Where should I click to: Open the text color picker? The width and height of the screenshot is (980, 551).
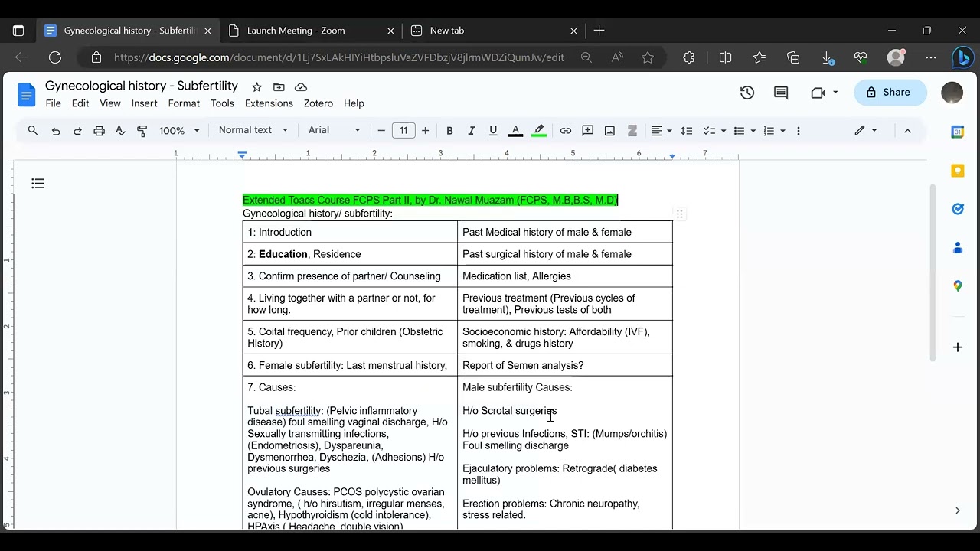tap(516, 131)
